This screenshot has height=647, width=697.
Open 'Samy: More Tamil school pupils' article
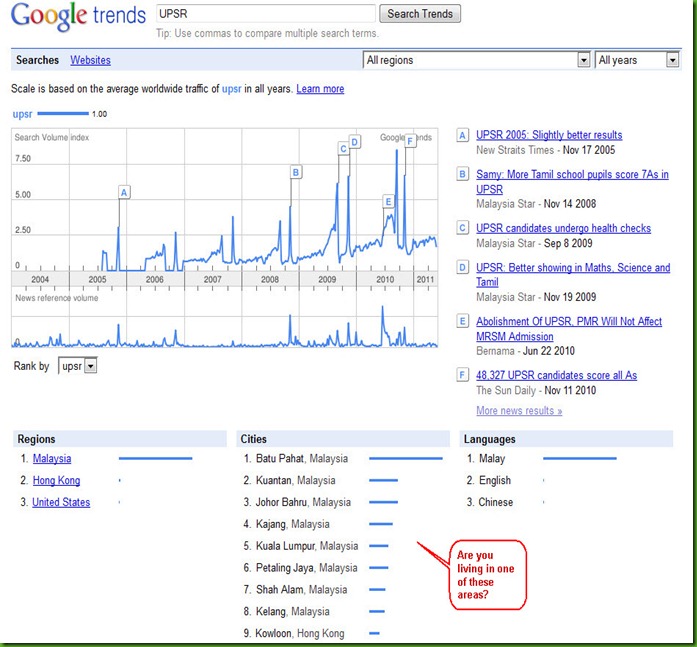[x=572, y=182]
